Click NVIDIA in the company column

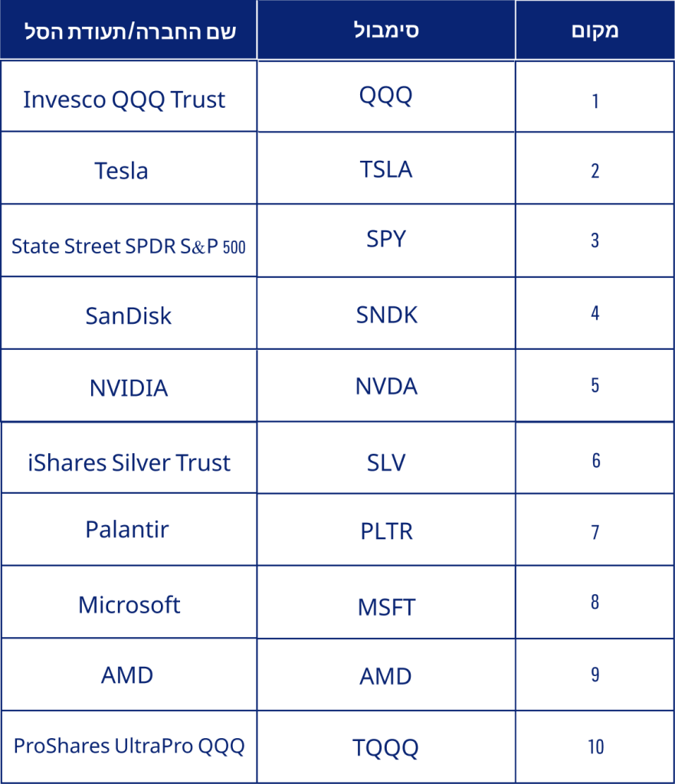[x=129, y=388]
